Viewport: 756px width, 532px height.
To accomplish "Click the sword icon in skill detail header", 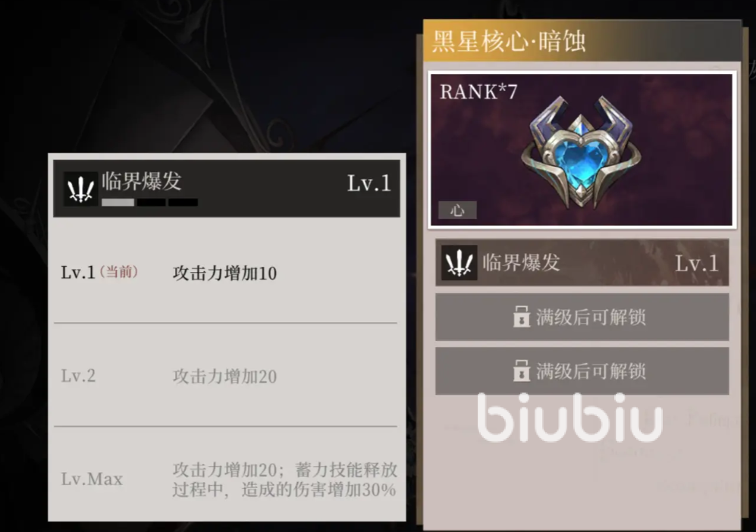I will click(x=80, y=189).
